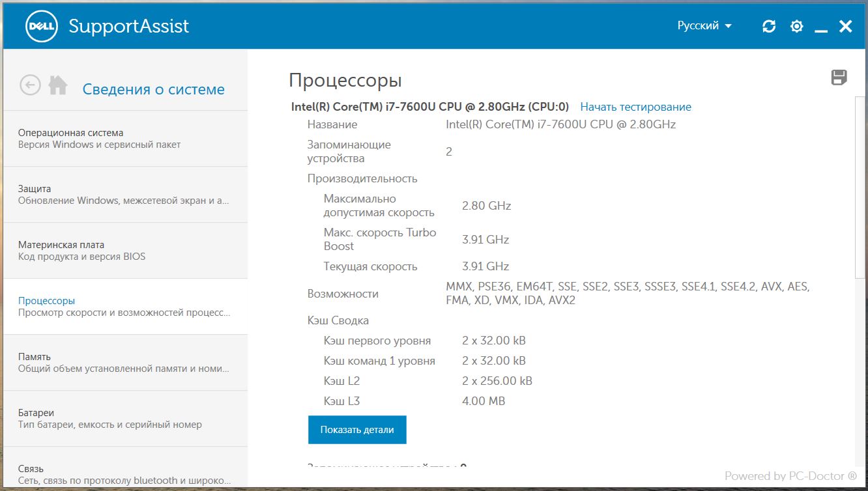Select Процессоры section in sidebar
The width and height of the screenshot is (868, 491).
125,306
